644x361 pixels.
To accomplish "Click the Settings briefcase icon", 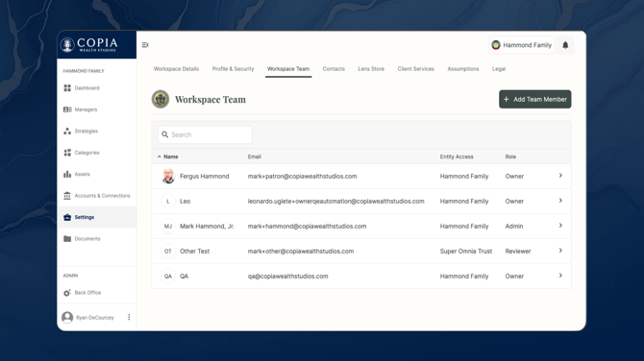I will [67, 217].
